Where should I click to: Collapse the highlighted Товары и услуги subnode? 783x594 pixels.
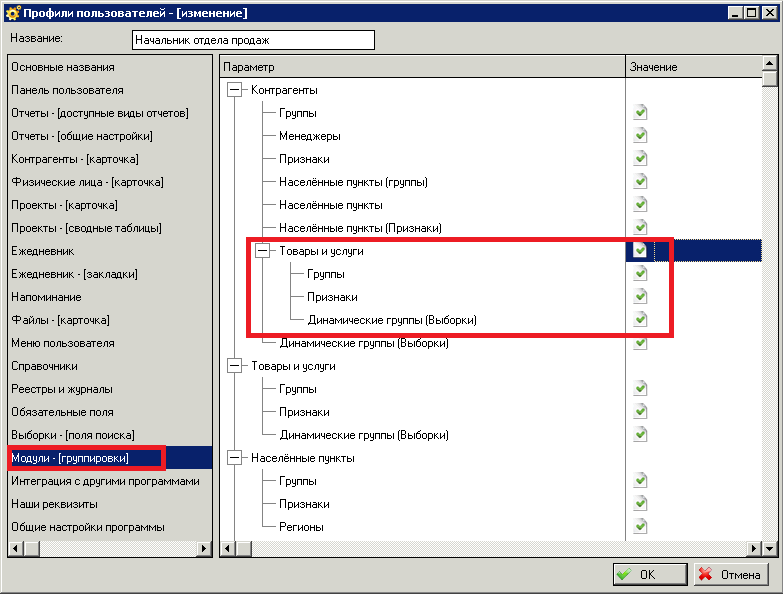263,251
